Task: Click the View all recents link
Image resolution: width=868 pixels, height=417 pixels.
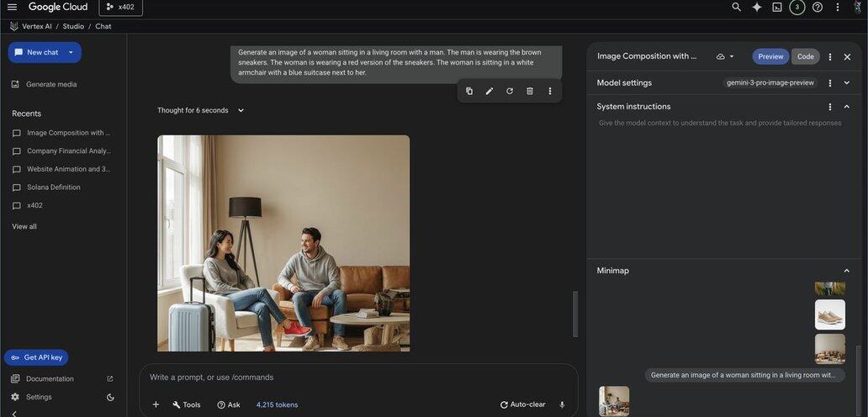Action: (24, 226)
